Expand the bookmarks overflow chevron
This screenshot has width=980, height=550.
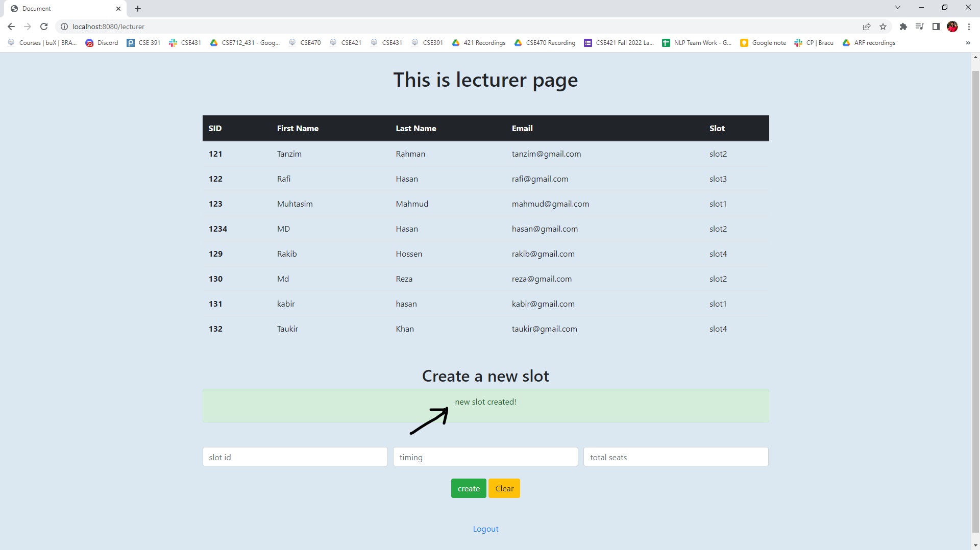click(967, 43)
